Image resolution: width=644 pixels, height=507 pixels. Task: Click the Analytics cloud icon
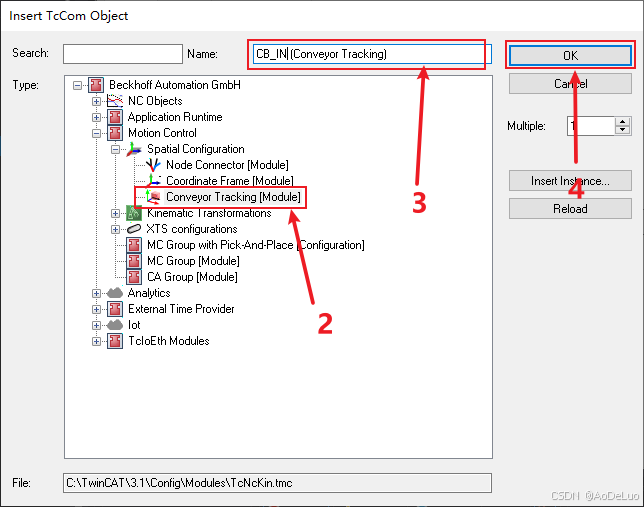click(x=115, y=293)
